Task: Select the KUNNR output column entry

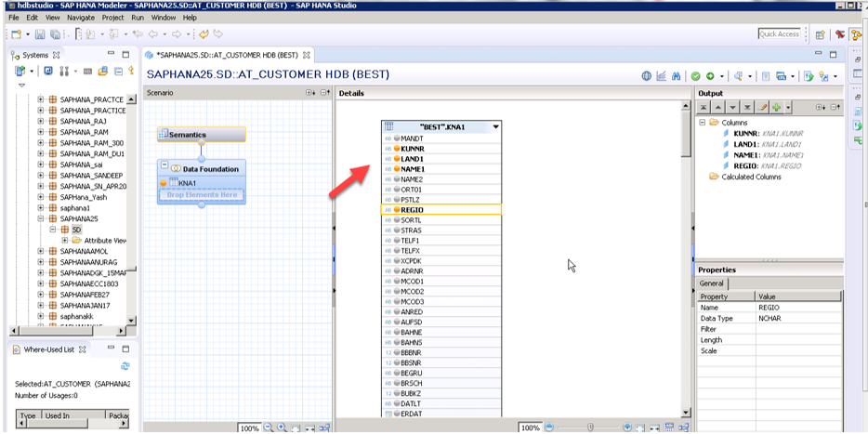Action: [768, 134]
